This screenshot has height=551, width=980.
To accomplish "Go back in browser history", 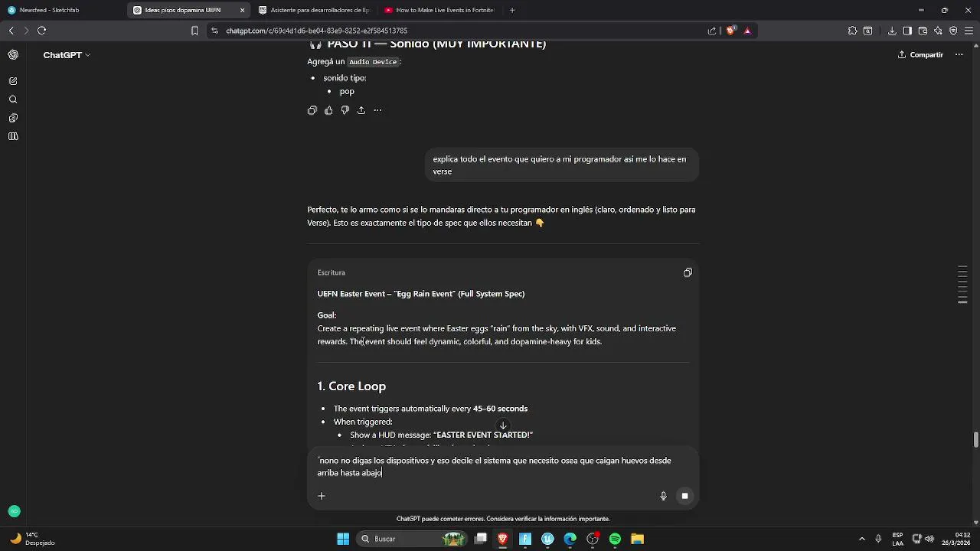I will coord(11,31).
